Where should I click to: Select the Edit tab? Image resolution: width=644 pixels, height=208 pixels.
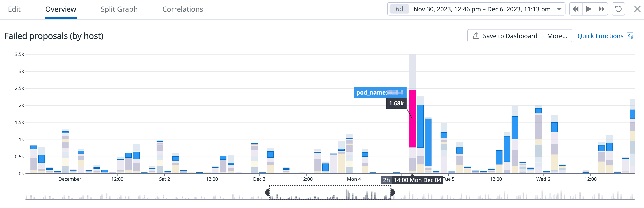(14, 9)
